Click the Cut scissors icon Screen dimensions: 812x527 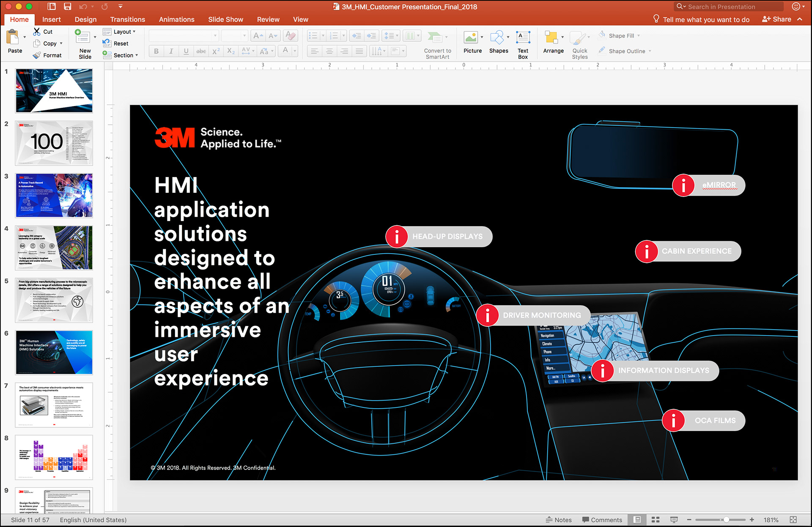pos(37,32)
